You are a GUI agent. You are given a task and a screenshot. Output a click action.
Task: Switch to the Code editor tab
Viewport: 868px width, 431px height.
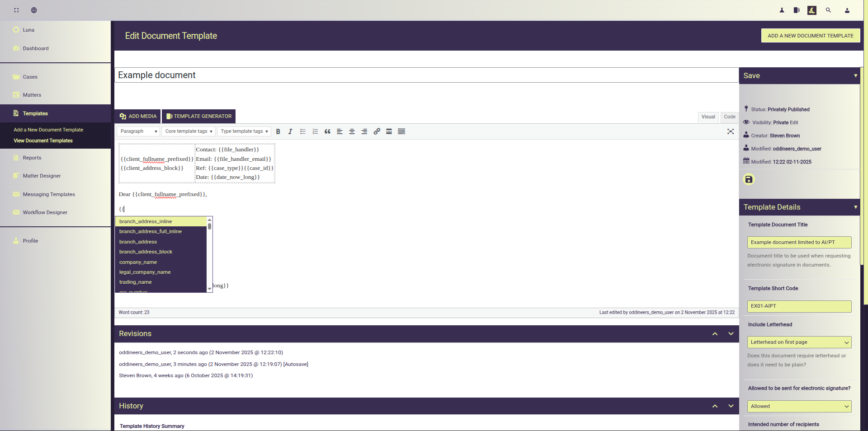(729, 117)
